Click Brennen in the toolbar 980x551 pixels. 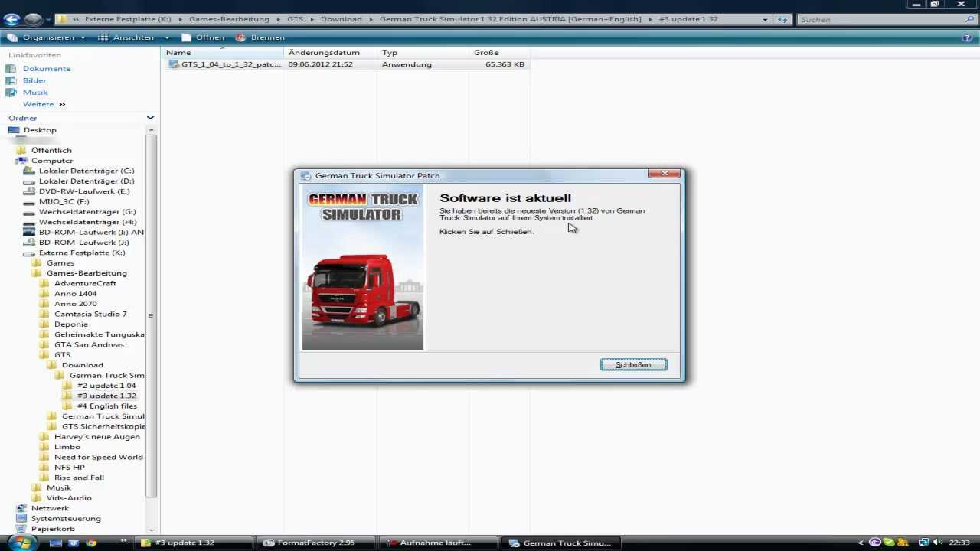click(260, 37)
